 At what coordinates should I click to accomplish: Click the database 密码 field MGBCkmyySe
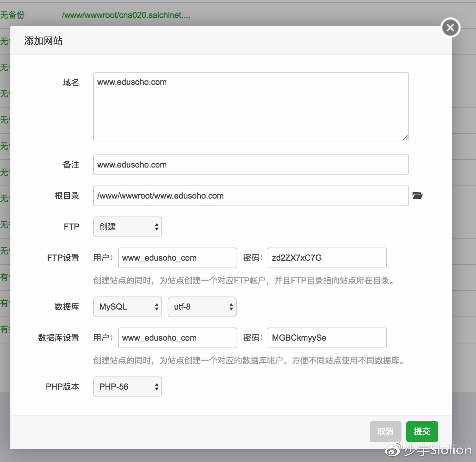click(327, 338)
